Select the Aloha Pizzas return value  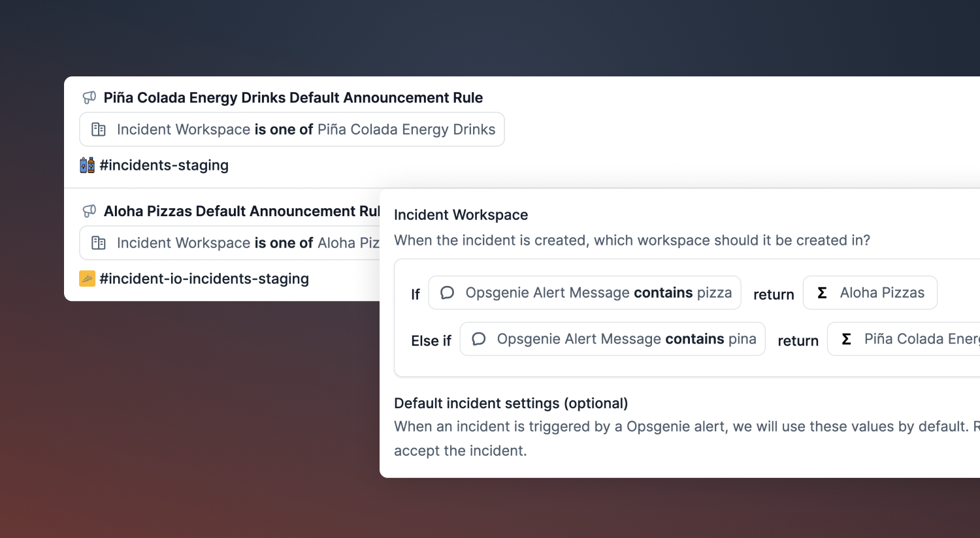tap(870, 293)
